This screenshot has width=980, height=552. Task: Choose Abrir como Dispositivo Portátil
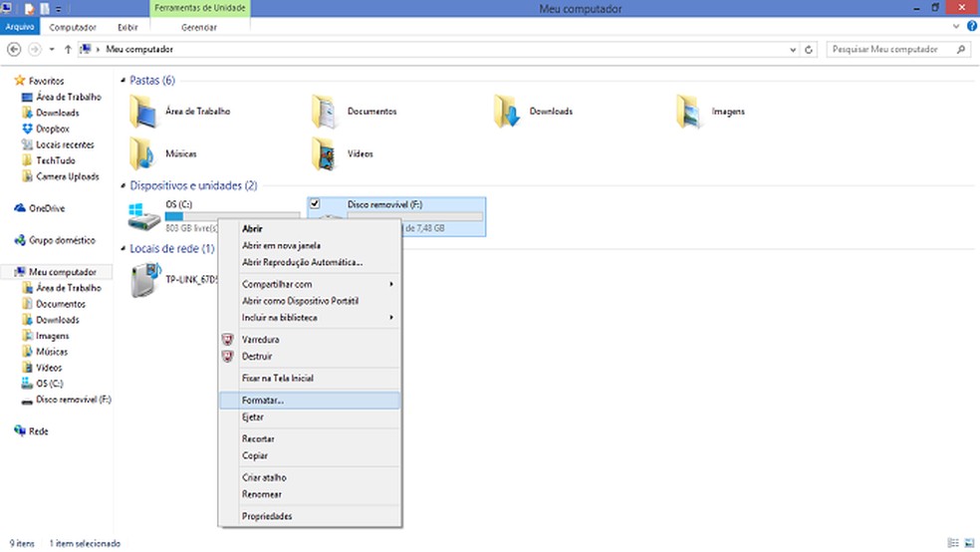click(310, 301)
